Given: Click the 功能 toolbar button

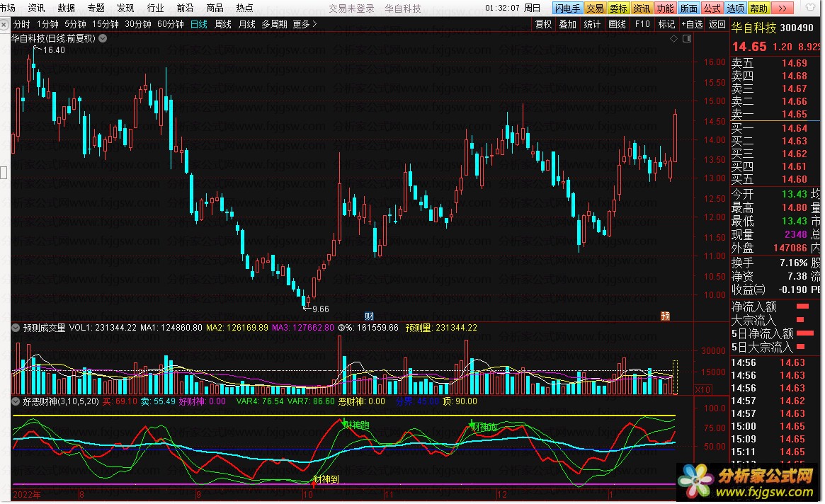Looking at the screenshot, I should (x=665, y=8).
